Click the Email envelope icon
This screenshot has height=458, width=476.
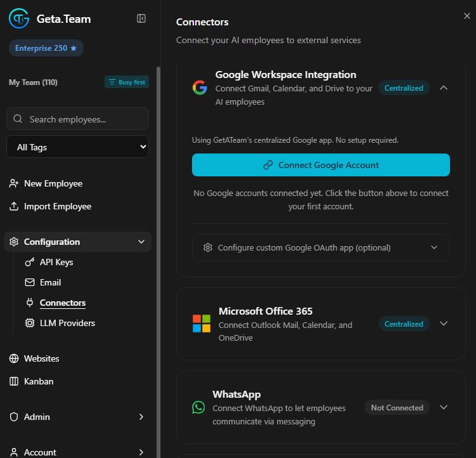coord(29,282)
